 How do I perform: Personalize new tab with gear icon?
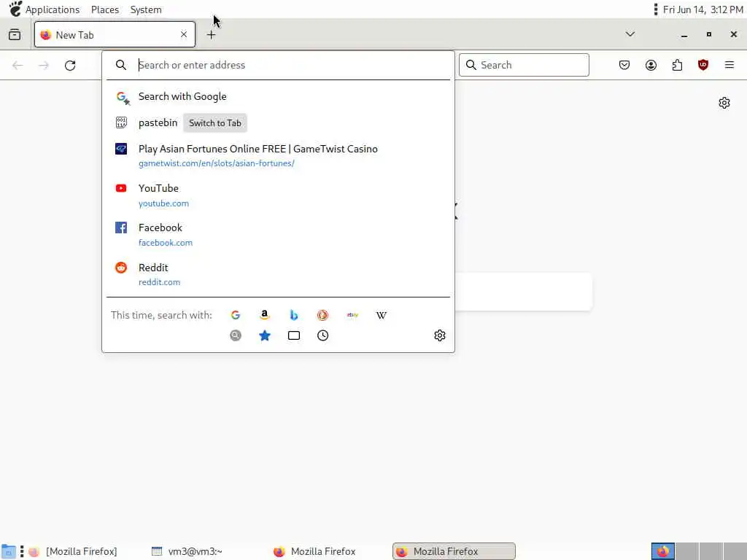(724, 103)
